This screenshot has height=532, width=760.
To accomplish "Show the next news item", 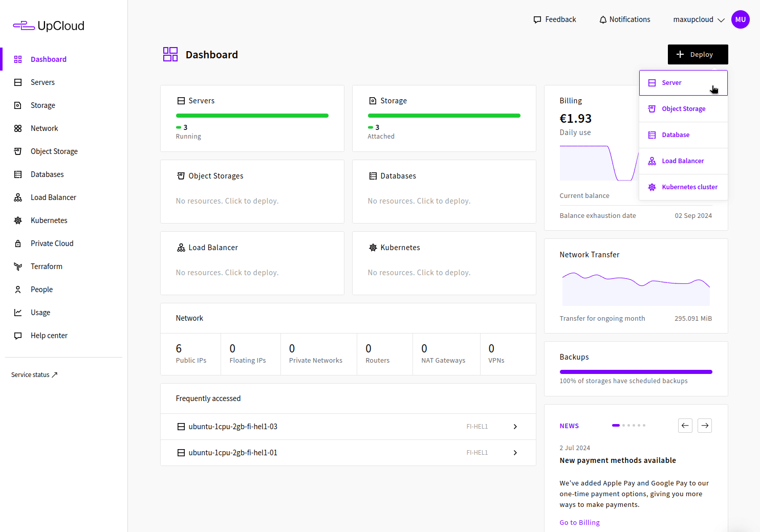I will pos(705,426).
